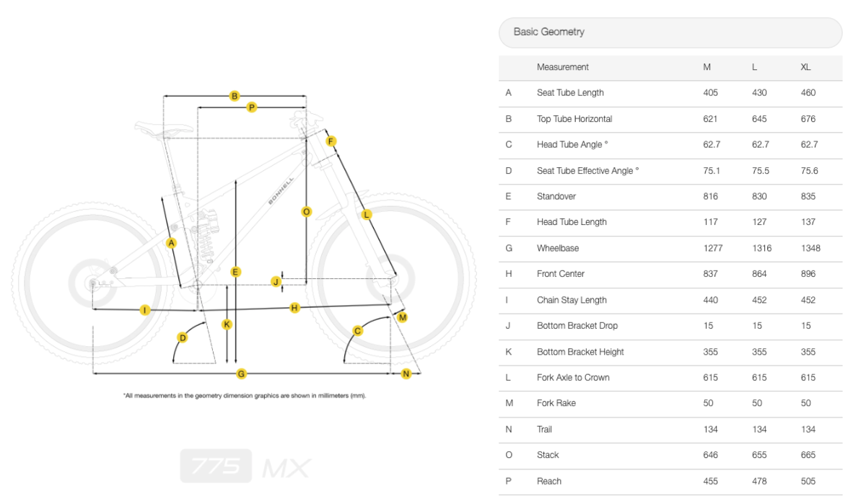The height and width of the screenshot is (504, 866).
Task: Click the yellow G Wheelbase marker
Action: [242, 373]
